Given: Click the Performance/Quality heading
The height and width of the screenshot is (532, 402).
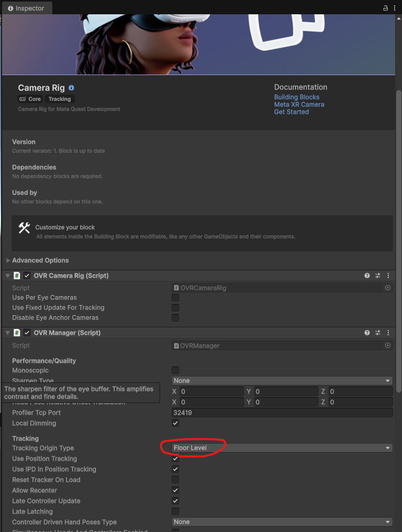Looking at the screenshot, I should coord(44,361).
